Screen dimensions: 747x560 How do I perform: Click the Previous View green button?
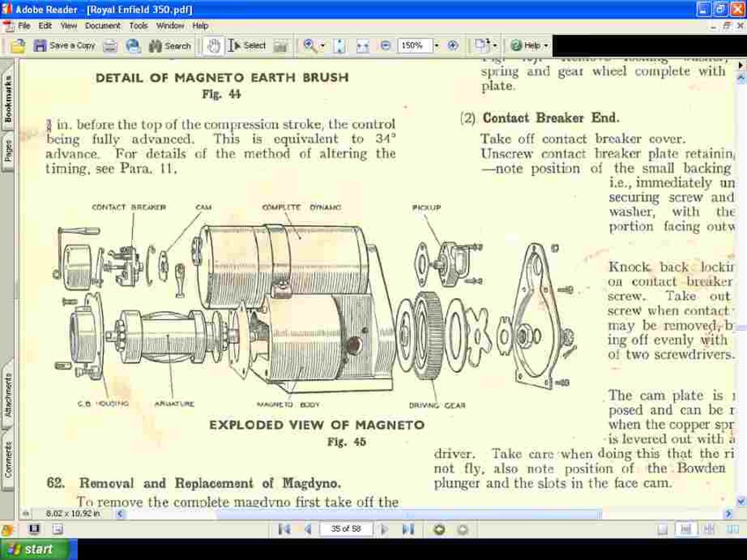tap(439, 530)
